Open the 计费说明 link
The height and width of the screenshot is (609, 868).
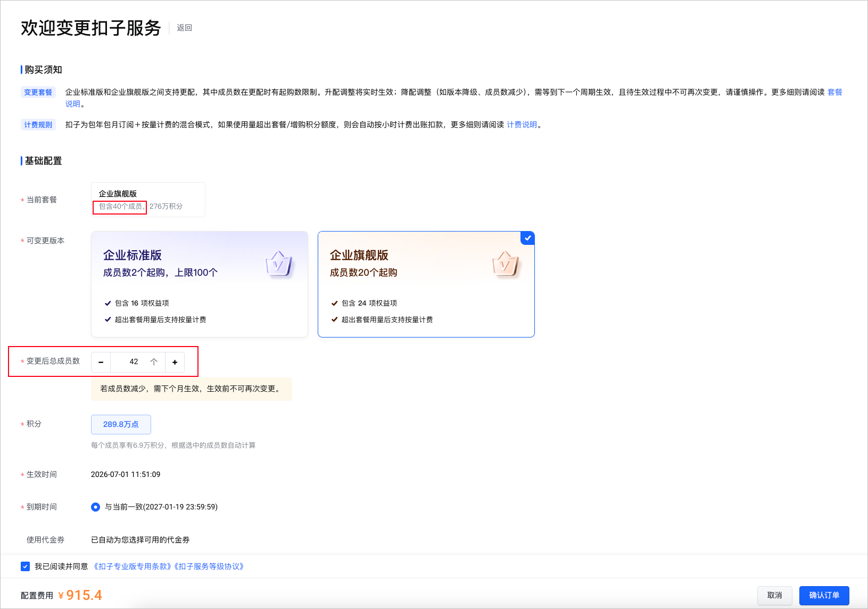click(x=522, y=125)
